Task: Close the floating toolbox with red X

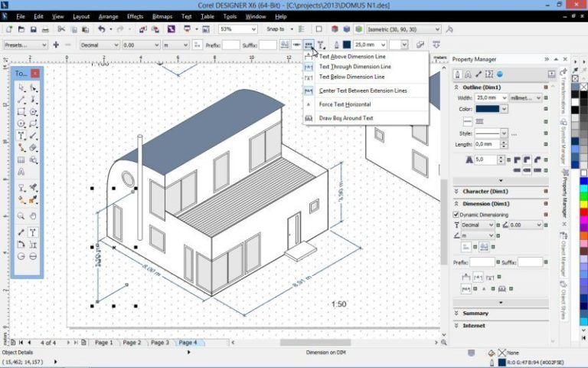Action: (35, 74)
